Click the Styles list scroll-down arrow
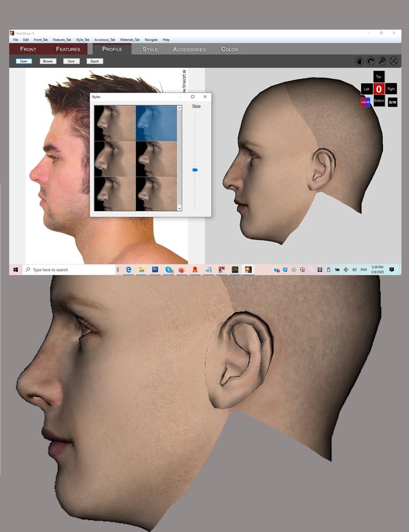The height and width of the screenshot is (532, 409). (179, 208)
